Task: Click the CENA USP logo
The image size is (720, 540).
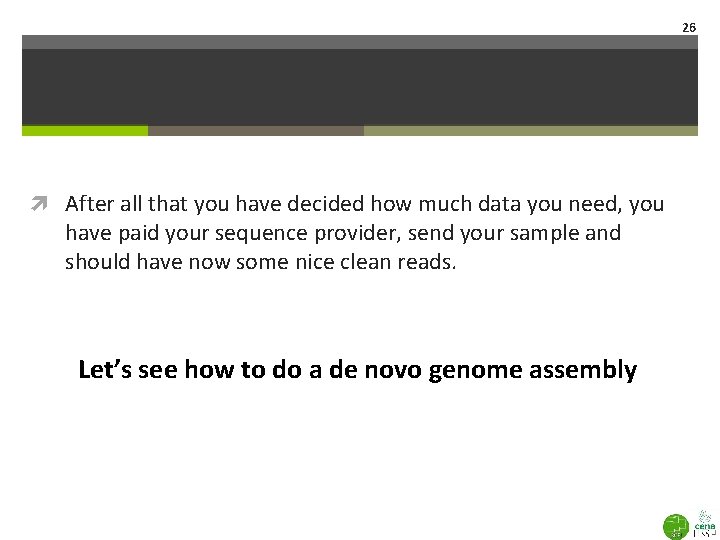Action: [x=703, y=524]
